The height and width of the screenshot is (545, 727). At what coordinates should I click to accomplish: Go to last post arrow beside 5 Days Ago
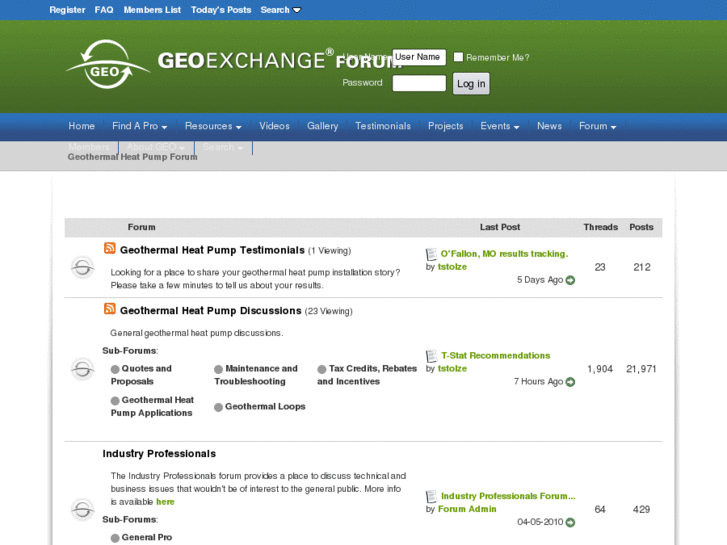tap(570, 280)
